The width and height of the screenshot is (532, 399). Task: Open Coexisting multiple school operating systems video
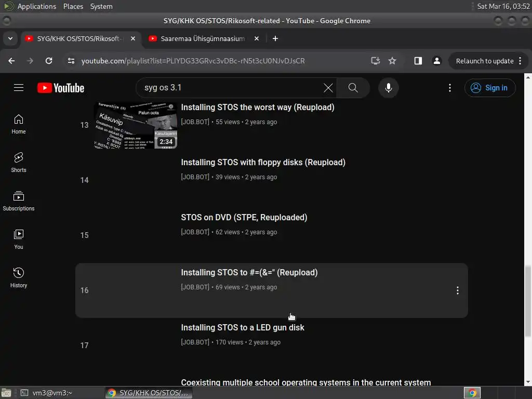305,382
